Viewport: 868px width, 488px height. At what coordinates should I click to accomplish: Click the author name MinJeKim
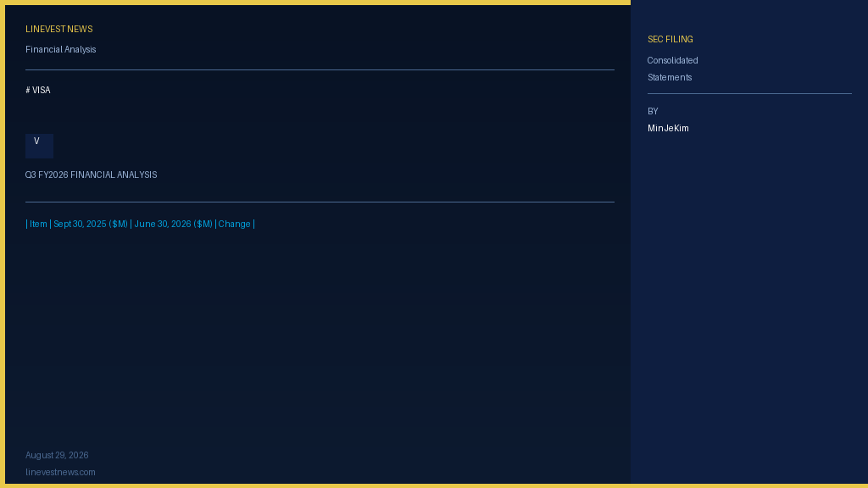668,129
